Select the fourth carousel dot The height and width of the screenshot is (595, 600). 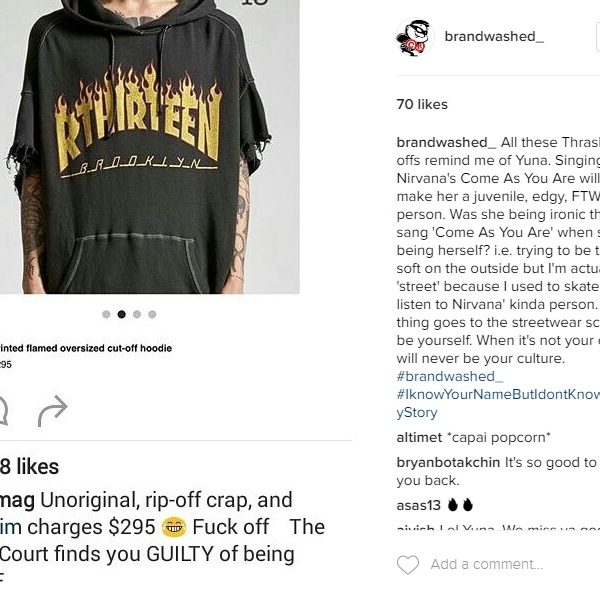(x=152, y=314)
